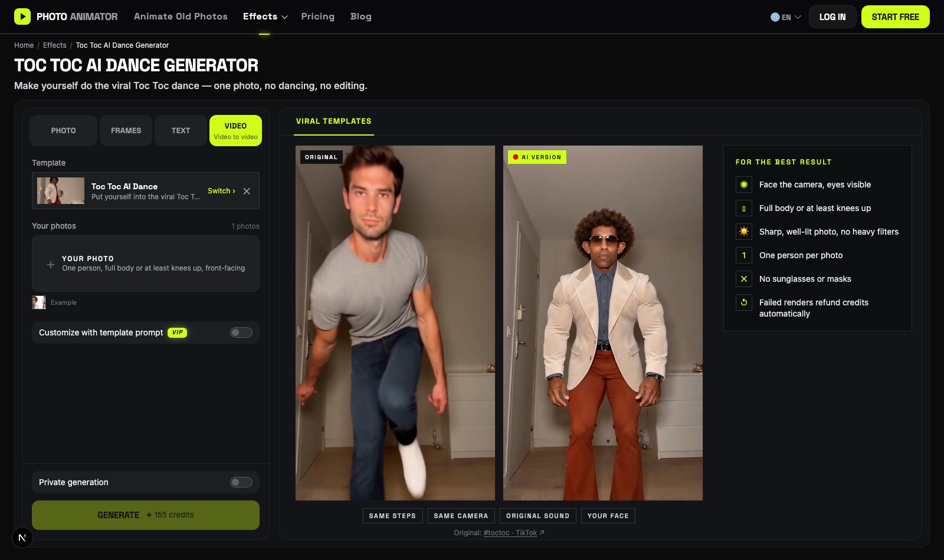
Task: Click the sun well-lit photo icon
Action: click(x=744, y=232)
